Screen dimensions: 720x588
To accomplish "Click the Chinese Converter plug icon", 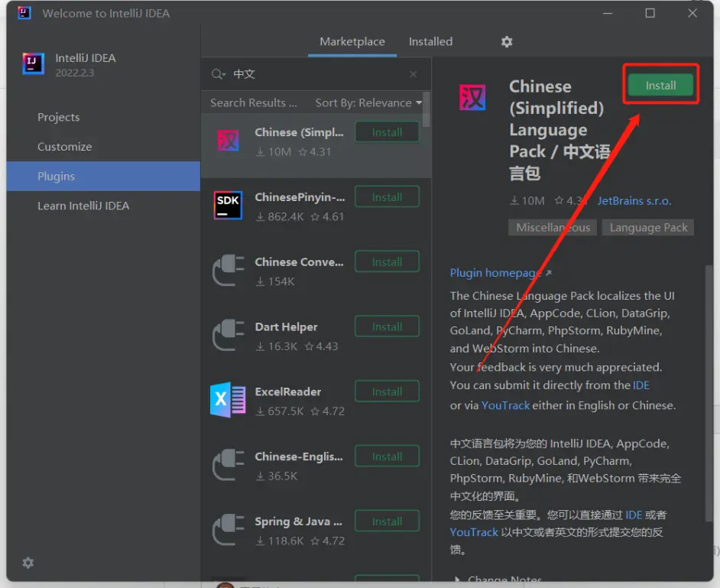I will pos(228,270).
